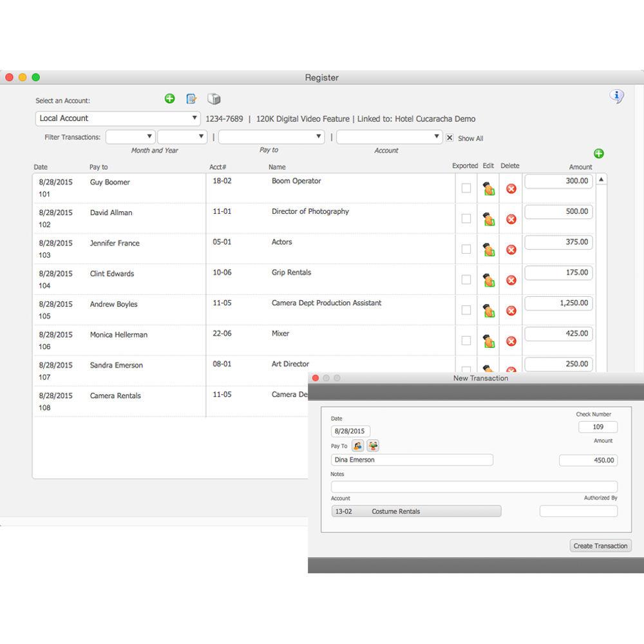Viewport: 644px width, 644px height.
Task: Enable Show All transaction filtering
Action: click(450, 138)
